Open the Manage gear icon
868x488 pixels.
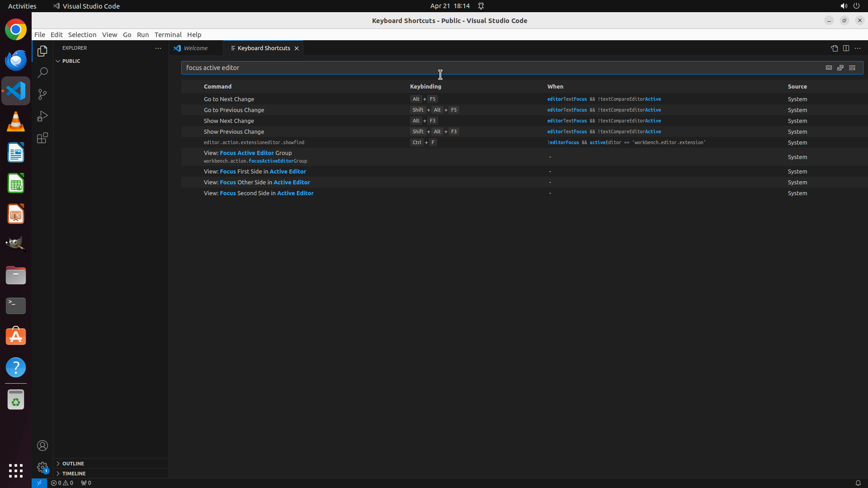(42, 467)
